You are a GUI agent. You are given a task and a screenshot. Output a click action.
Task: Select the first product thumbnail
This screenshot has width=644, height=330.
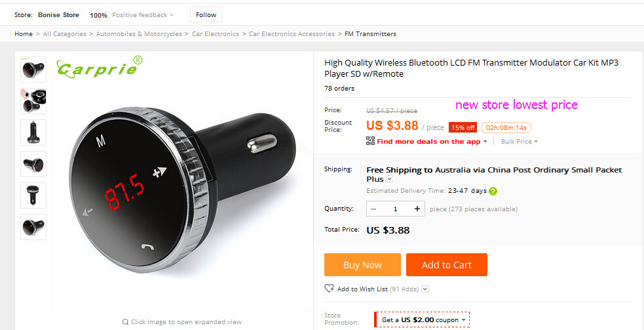tap(33, 69)
